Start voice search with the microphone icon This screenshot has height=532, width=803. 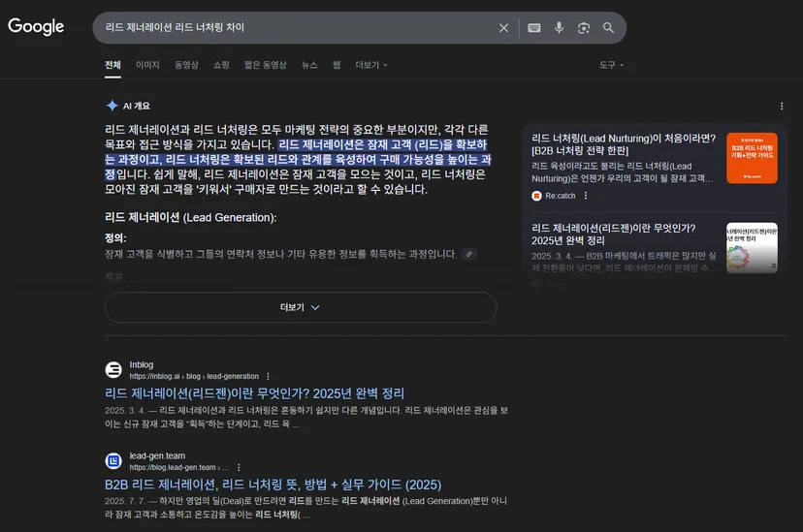[559, 28]
